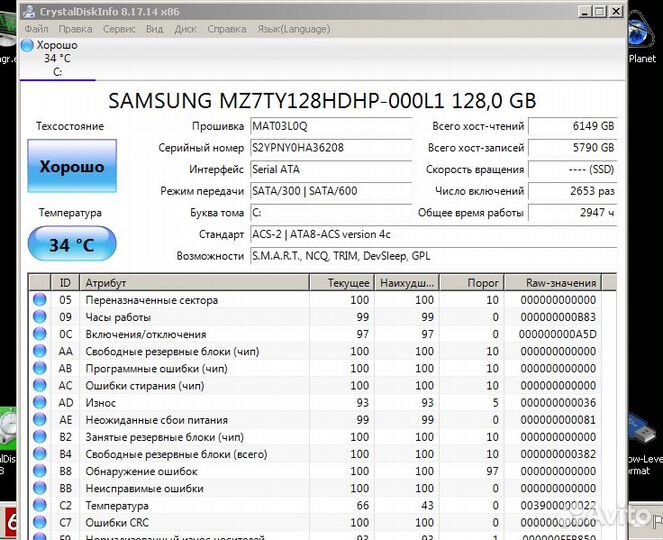This screenshot has width=663, height=540.
Task: Click status orb for BB Неисправимые ошибки
Action: click(40, 488)
